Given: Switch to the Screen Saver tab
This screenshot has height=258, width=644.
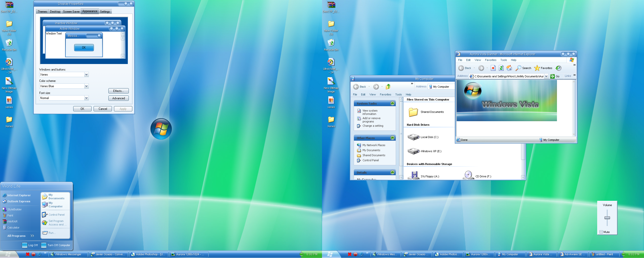Looking at the screenshot, I should pos(71,12).
